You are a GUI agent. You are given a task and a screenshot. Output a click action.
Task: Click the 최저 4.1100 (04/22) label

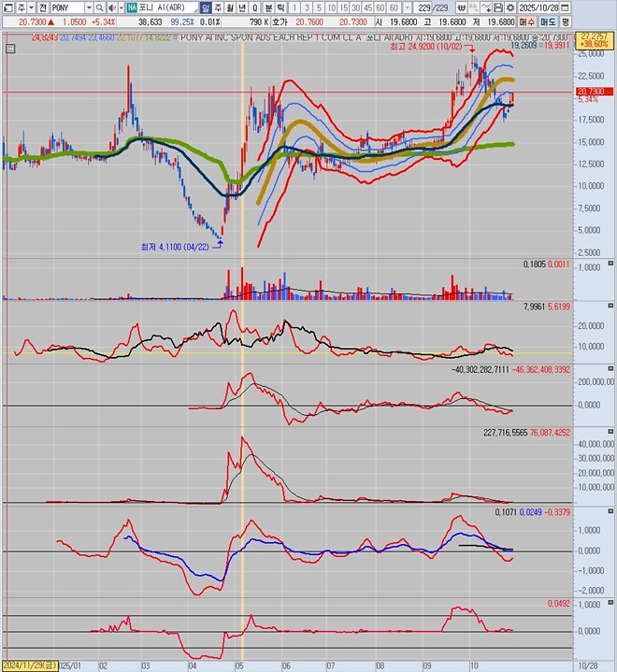[x=175, y=247]
